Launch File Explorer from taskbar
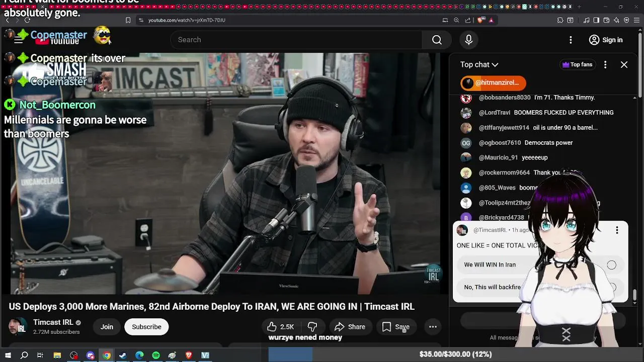The image size is (644, 362). point(57,355)
